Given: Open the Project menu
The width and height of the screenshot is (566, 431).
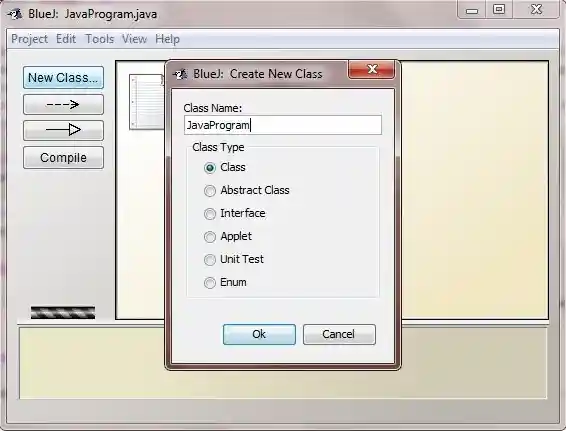Looking at the screenshot, I should coord(29,39).
